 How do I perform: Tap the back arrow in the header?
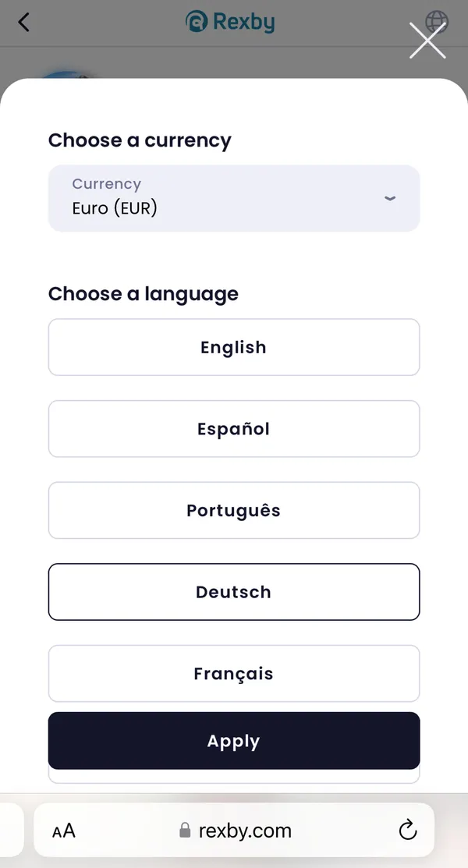pyautogui.click(x=23, y=22)
